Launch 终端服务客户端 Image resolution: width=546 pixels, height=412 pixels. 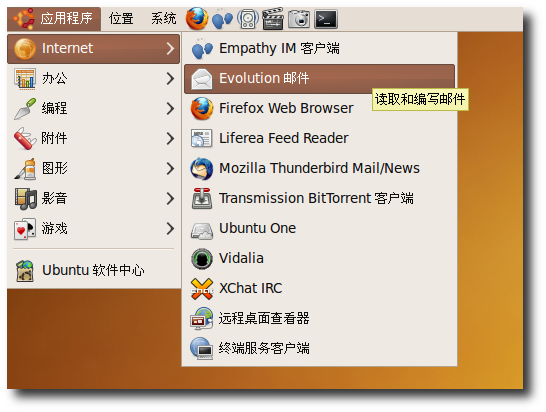click(x=319, y=348)
